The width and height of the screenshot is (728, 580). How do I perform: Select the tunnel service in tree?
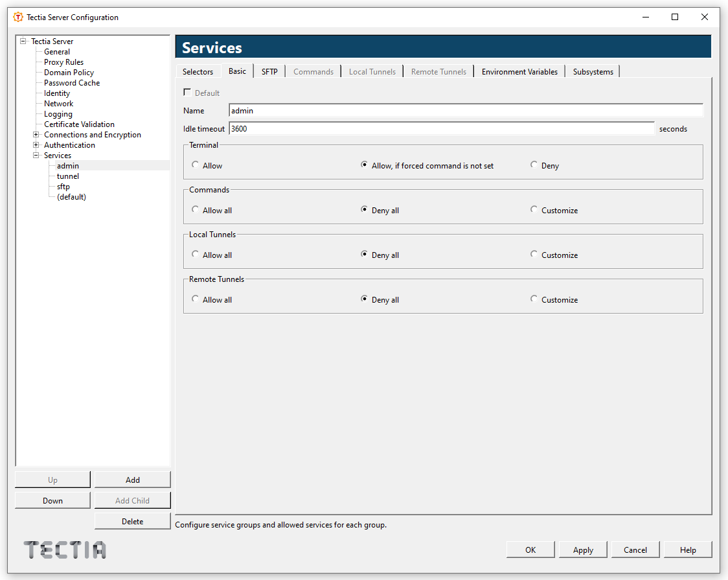pyautogui.click(x=68, y=176)
